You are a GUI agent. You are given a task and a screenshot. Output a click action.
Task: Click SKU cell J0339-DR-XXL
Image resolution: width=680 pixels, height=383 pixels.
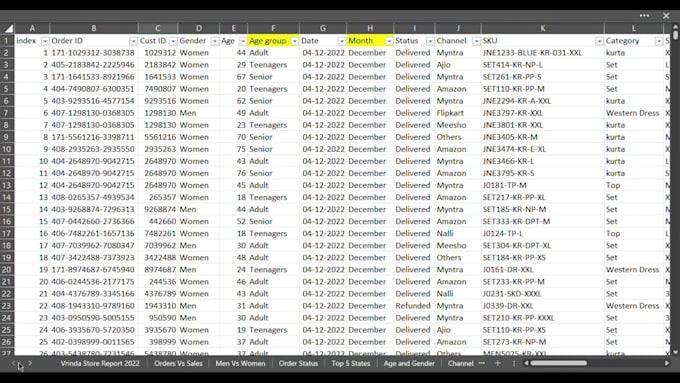point(543,306)
